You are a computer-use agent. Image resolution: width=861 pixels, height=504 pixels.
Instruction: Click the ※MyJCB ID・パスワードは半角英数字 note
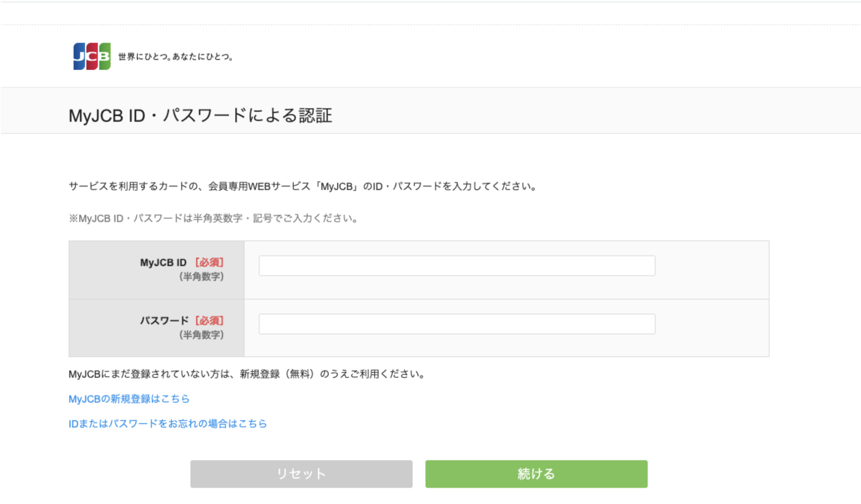[x=213, y=218]
